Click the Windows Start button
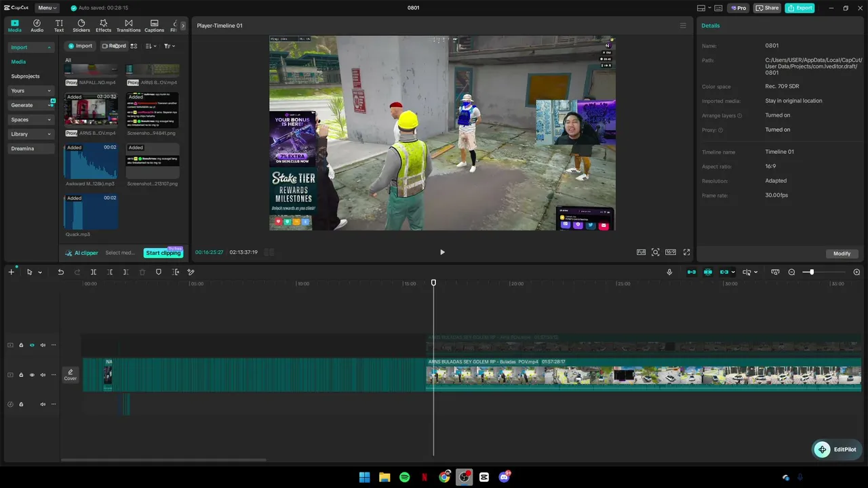 coord(364,477)
